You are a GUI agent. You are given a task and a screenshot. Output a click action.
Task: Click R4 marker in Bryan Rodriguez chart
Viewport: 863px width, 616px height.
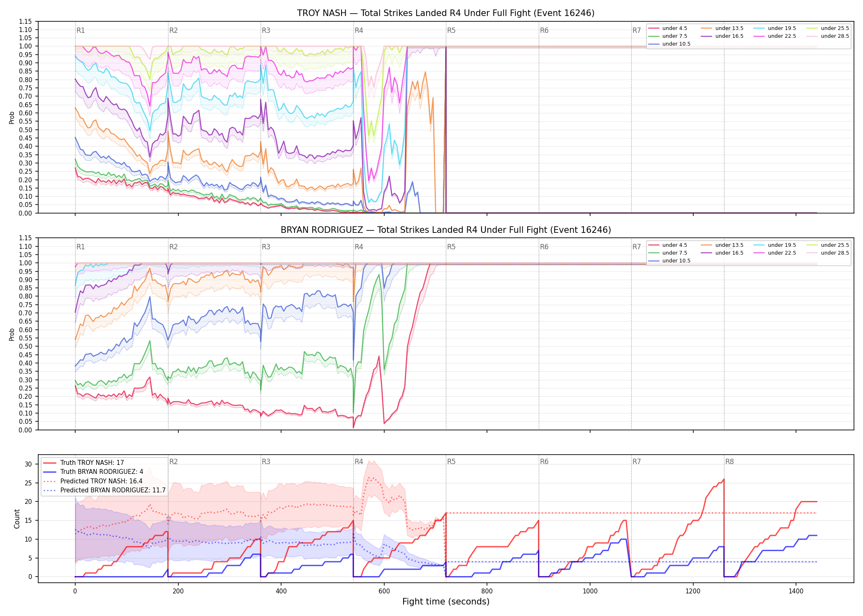359,247
